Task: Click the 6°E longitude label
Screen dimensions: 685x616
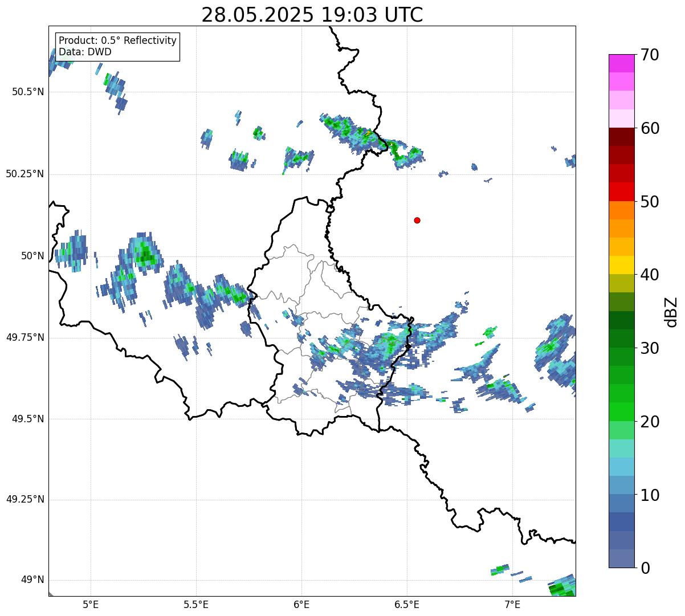Action: click(x=301, y=605)
